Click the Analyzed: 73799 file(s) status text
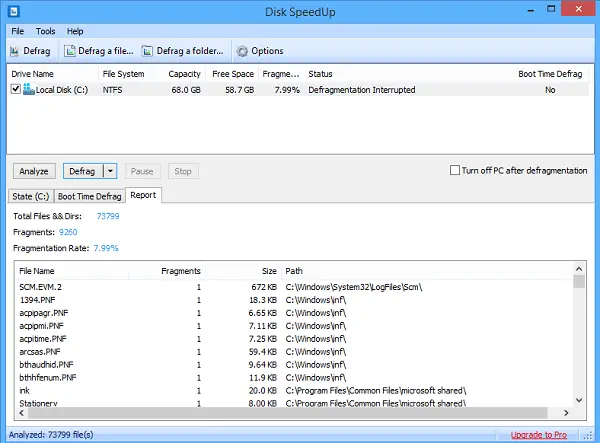This screenshot has width=600, height=443. point(51,435)
